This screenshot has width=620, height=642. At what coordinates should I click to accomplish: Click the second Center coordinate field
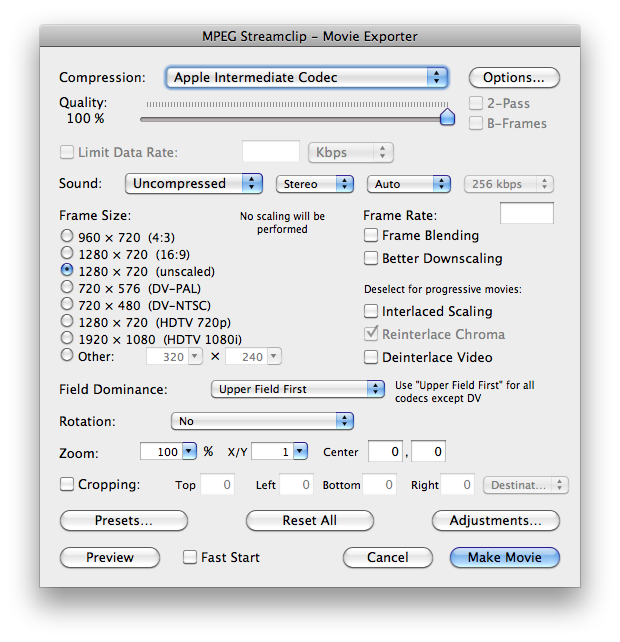pyautogui.click(x=428, y=451)
